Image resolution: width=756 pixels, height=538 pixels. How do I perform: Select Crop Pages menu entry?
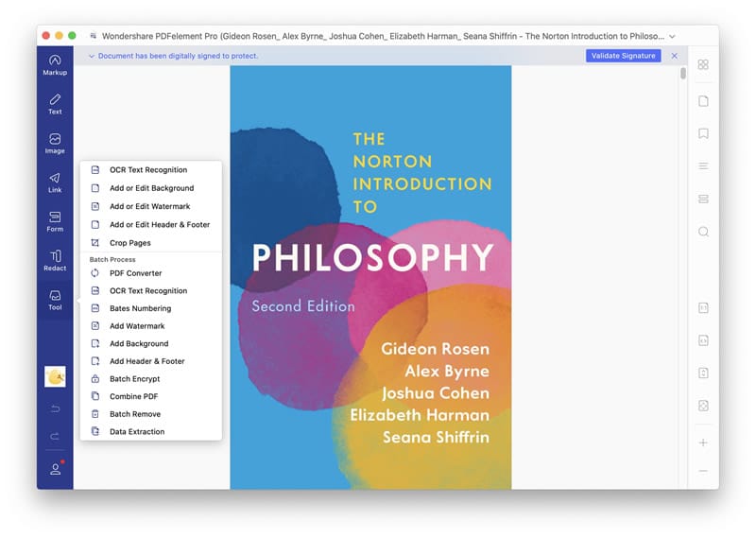(151, 243)
